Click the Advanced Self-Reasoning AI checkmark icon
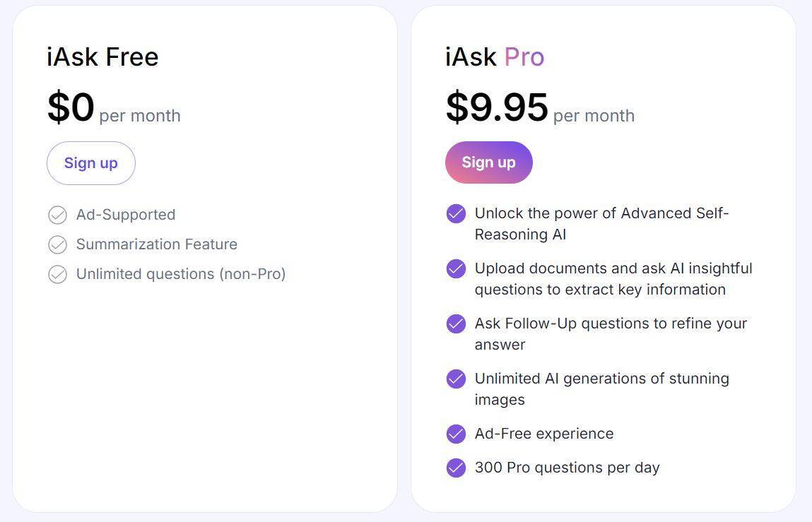 pos(456,213)
